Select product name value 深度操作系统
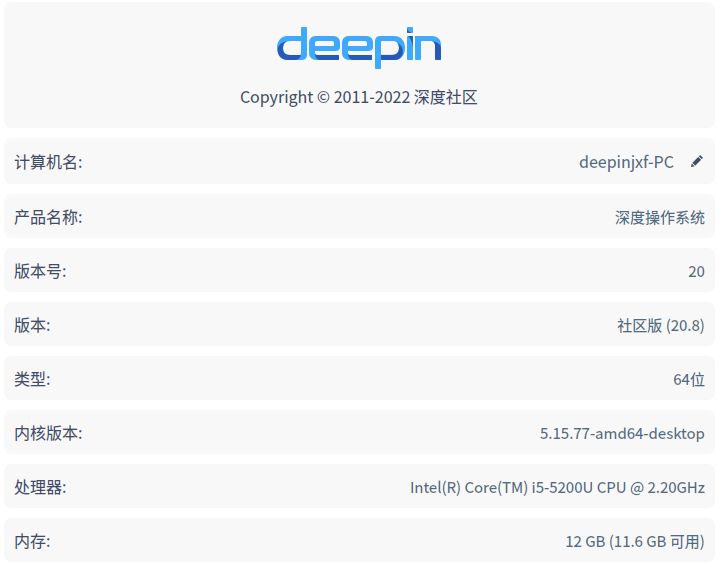725x580 pixels. tap(660, 217)
